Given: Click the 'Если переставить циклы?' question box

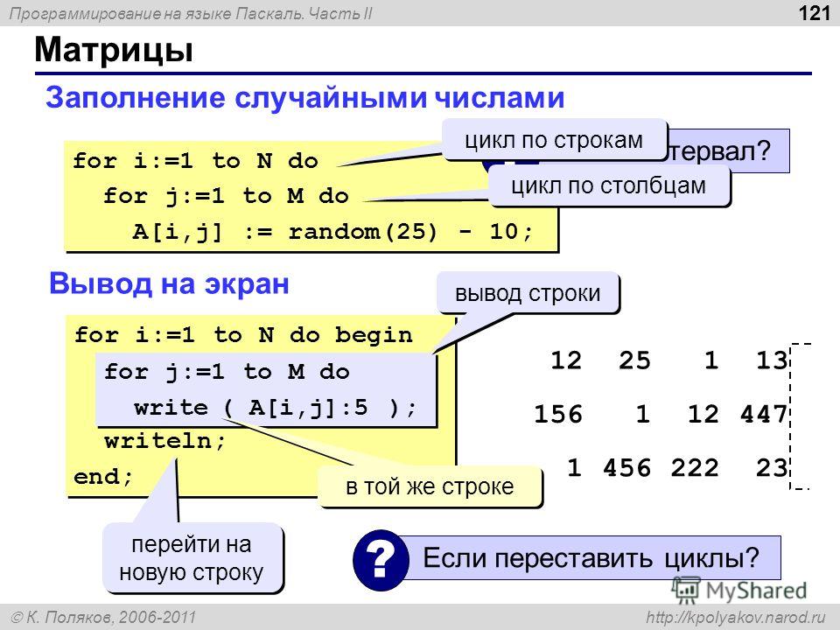Looking at the screenshot, I should (591, 557).
